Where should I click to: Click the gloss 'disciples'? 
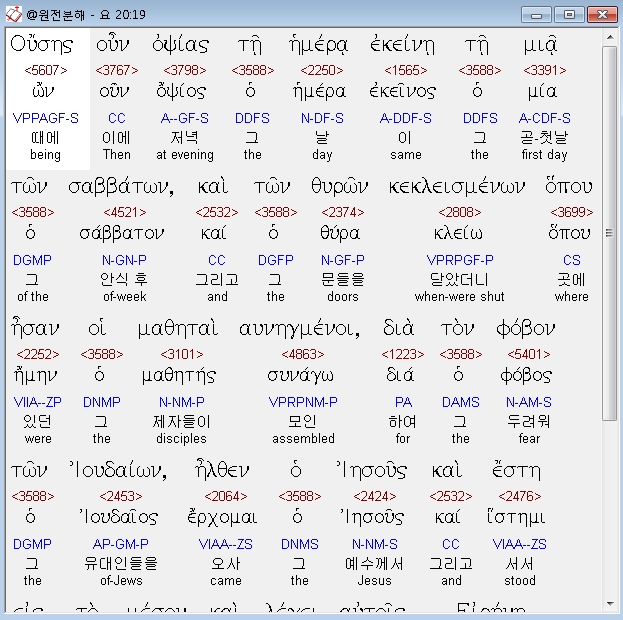(x=182, y=438)
